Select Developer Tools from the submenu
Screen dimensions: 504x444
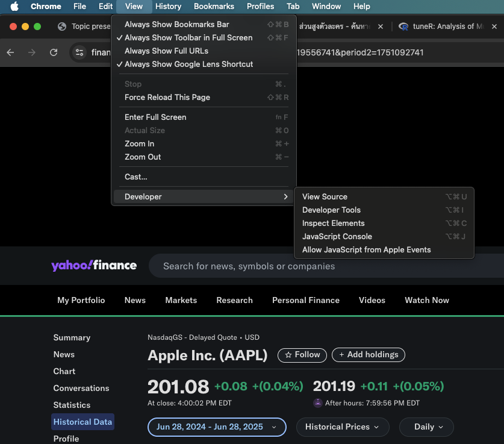tap(331, 210)
